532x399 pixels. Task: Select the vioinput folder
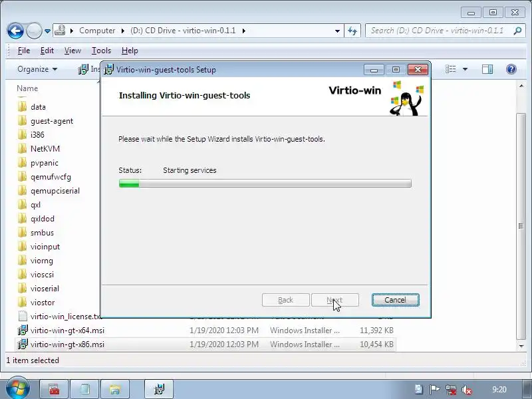tap(45, 247)
